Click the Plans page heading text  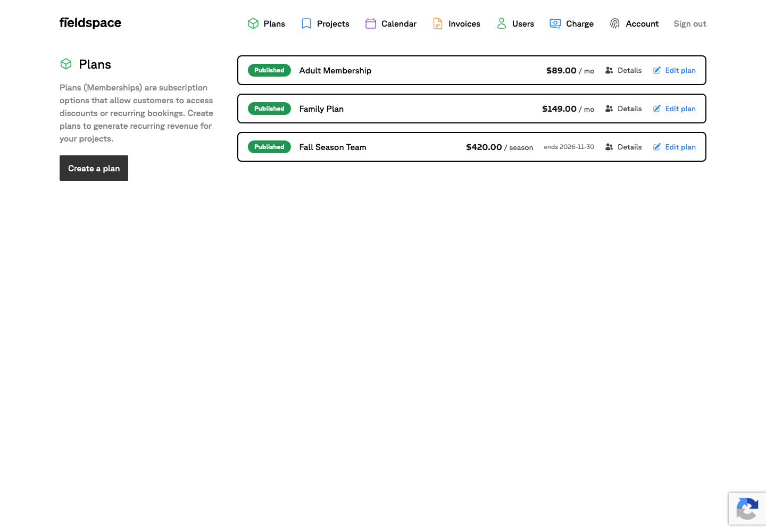(95, 64)
